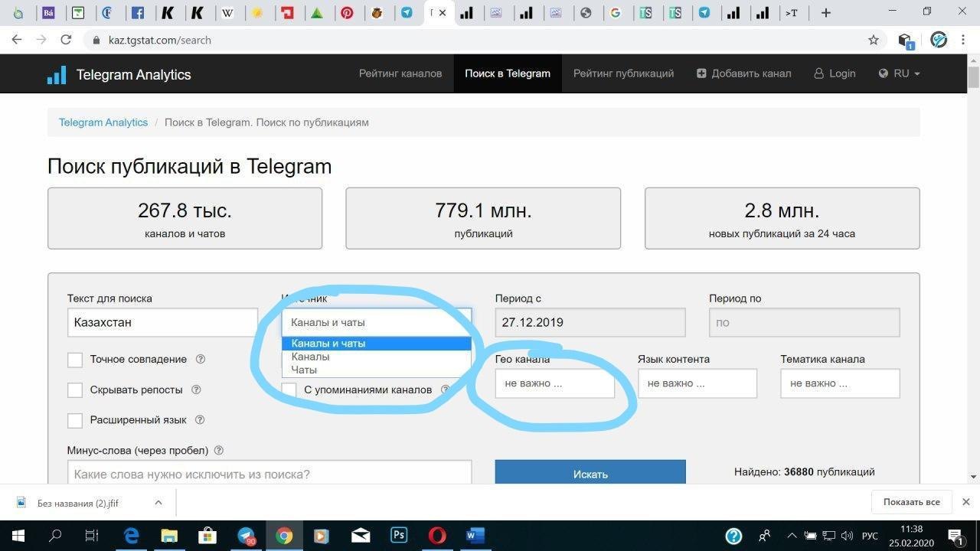Switch to the Facebook tab
This screenshot has width=980, height=551.
(x=137, y=13)
